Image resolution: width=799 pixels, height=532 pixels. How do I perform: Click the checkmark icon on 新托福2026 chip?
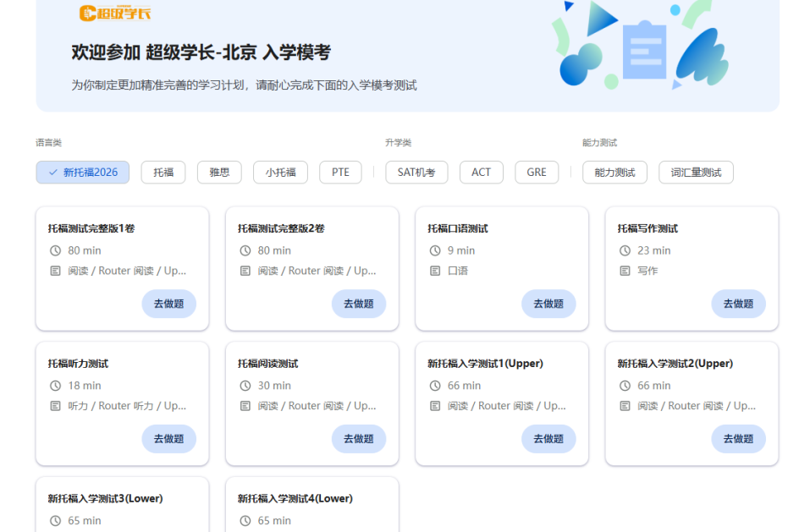point(53,172)
